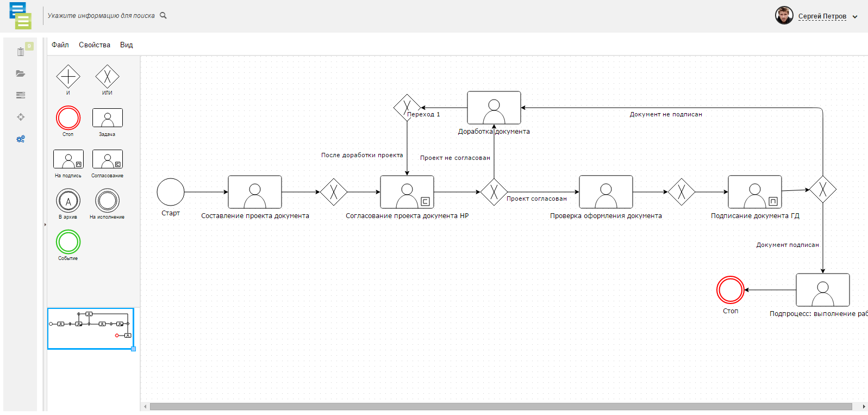
Task: Choose the На подпись task shape
Action: [68, 159]
